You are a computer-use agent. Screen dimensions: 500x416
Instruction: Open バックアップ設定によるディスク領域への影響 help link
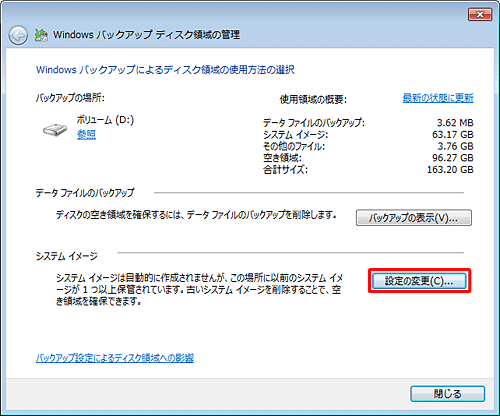115,358
